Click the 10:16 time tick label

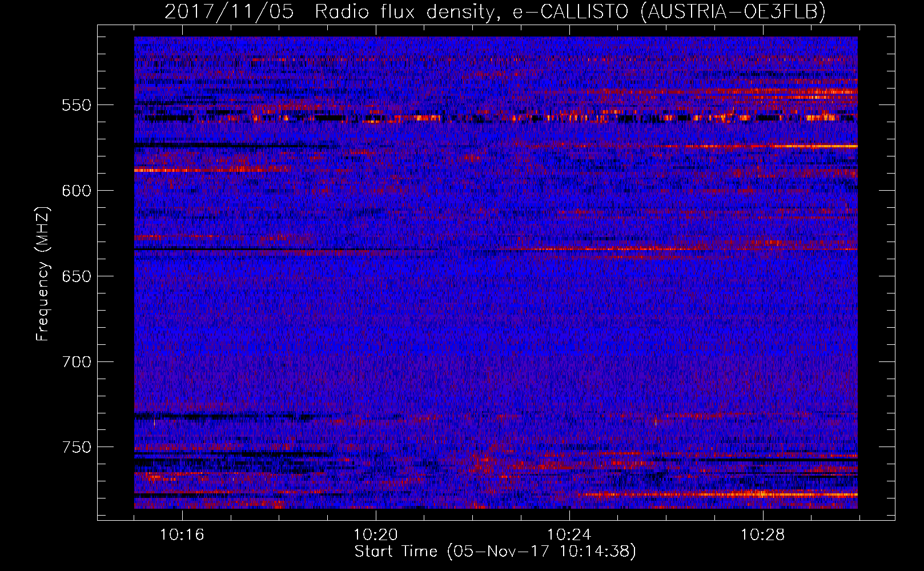182,535
